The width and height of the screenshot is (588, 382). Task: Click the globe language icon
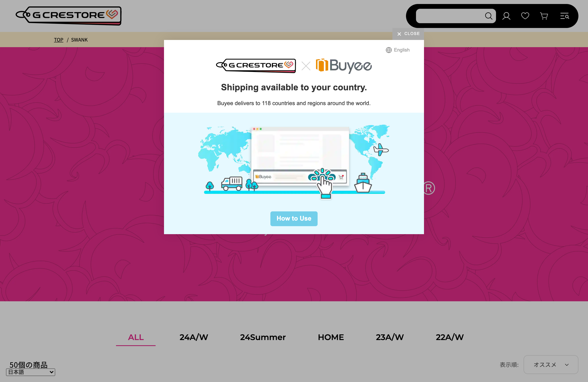tap(389, 50)
